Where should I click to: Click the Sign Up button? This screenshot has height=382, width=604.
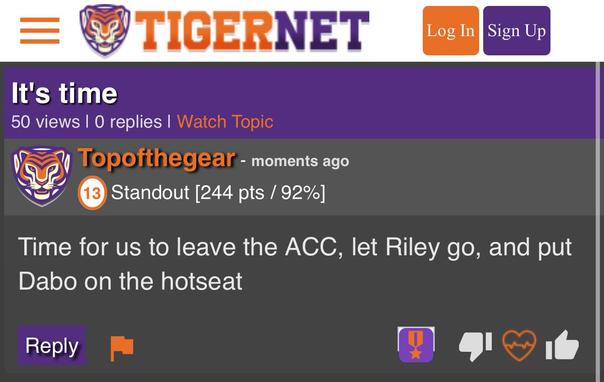tap(517, 31)
